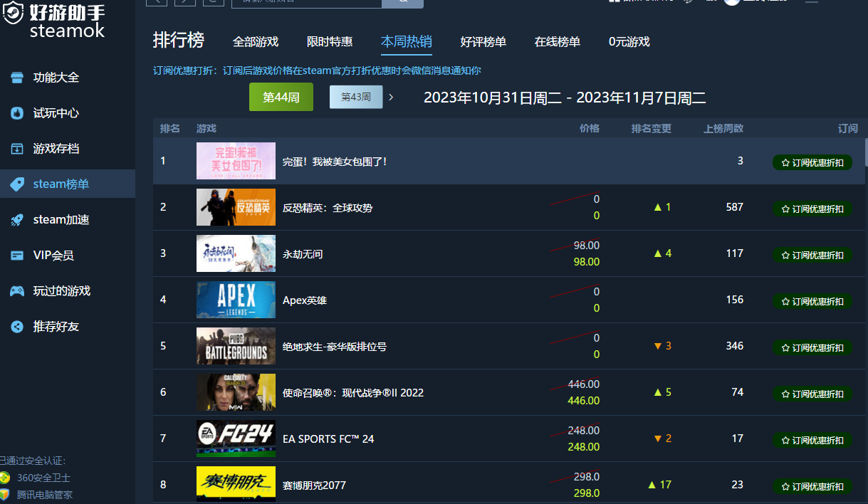Click the ▲ 17 rank change for 赛博朋克2077
This screenshot has width=868, height=504.
660,485
